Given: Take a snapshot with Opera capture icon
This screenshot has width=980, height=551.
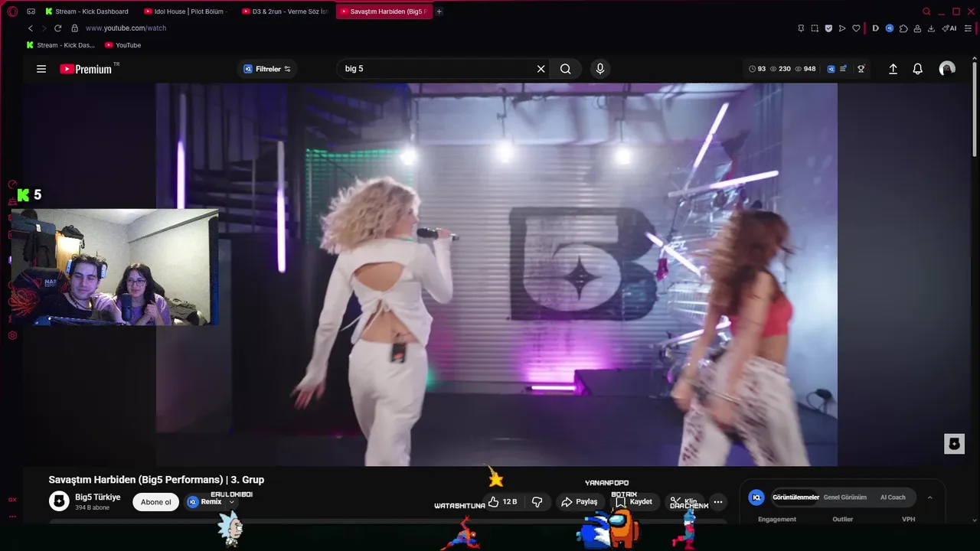Looking at the screenshot, I should click(x=815, y=28).
